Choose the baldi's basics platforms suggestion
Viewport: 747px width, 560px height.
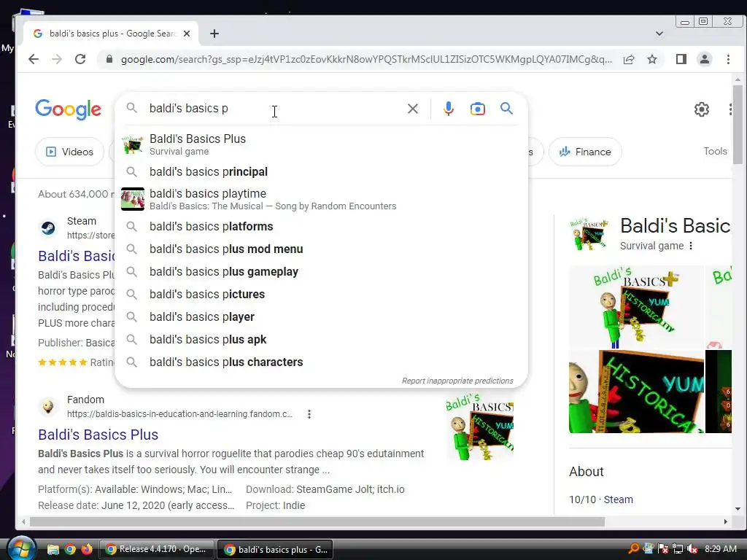pos(321,226)
